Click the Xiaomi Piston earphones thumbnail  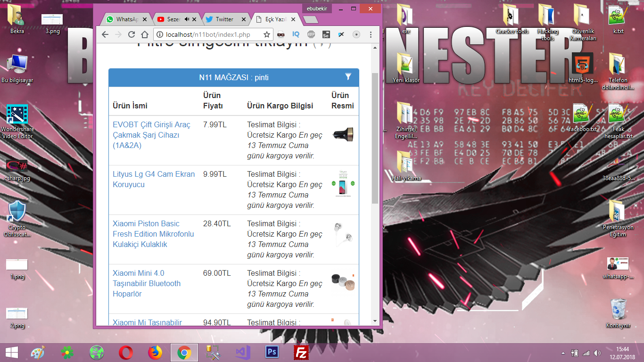click(343, 234)
